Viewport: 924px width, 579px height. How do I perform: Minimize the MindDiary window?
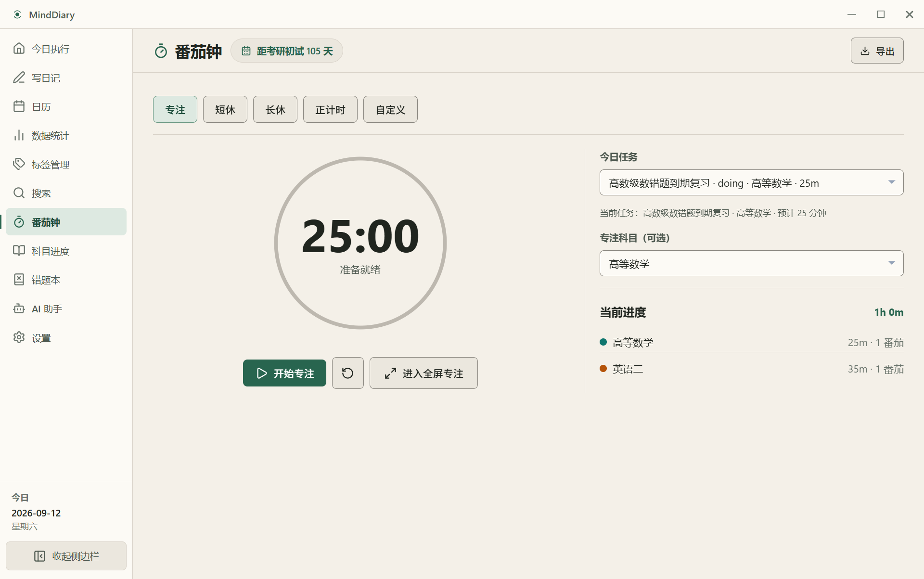point(852,14)
